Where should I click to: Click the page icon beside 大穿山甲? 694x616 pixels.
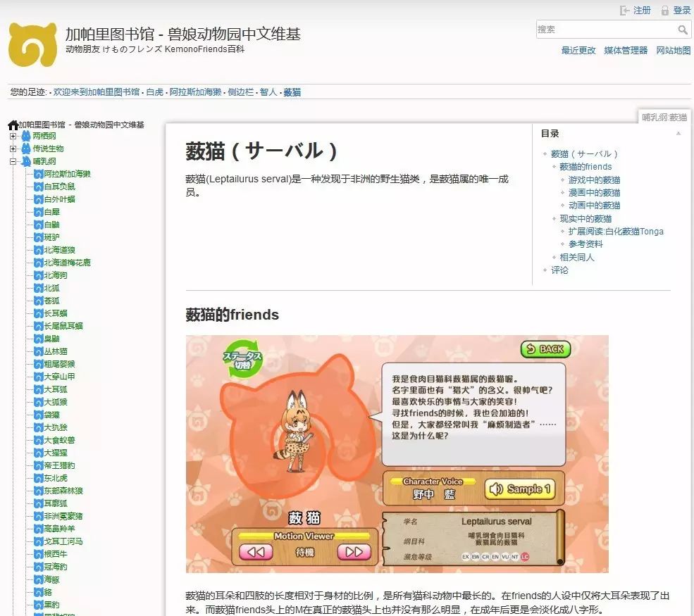(39, 377)
